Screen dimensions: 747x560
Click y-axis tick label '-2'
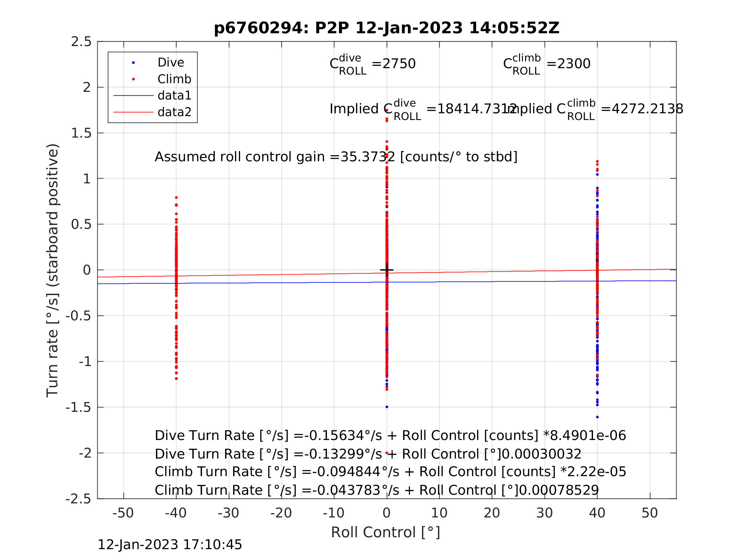pyautogui.click(x=85, y=453)
